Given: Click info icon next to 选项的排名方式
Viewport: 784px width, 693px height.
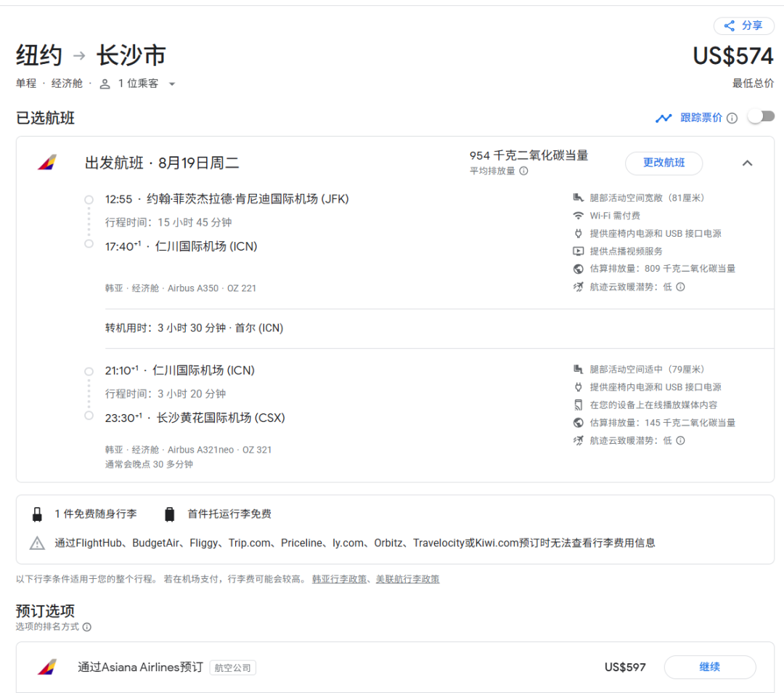Looking at the screenshot, I should point(86,627).
